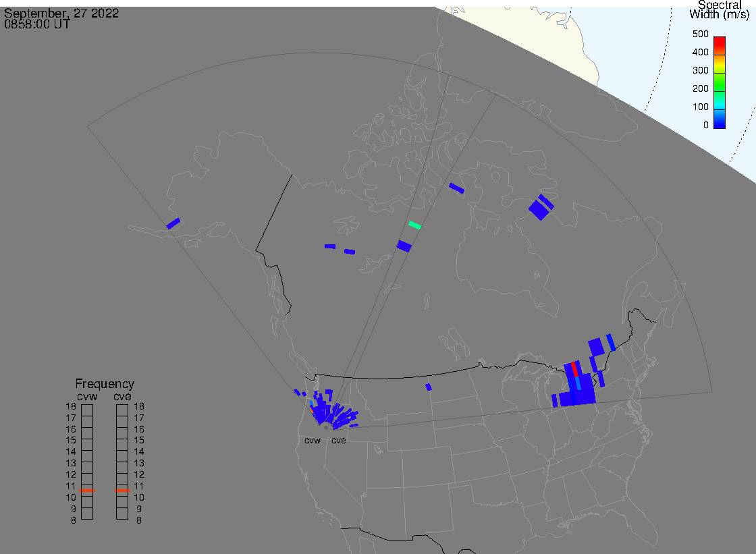This screenshot has height=554, width=756.
Task: Click the 'cve' radar station label on map
Action: click(338, 441)
